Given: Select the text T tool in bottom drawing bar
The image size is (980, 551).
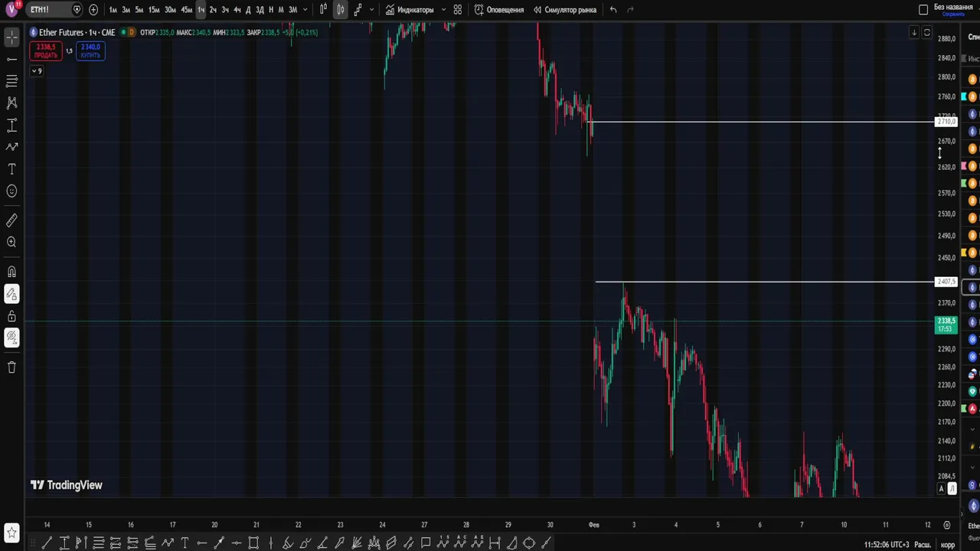Looking at the screenshot, I should (185, 543).
